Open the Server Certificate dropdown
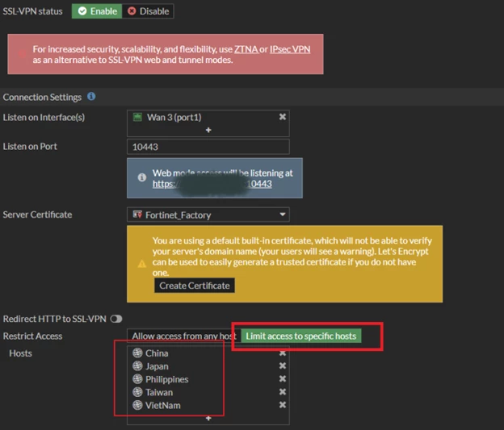Screen dimensions: 504x430 click(x=208, y=215)
